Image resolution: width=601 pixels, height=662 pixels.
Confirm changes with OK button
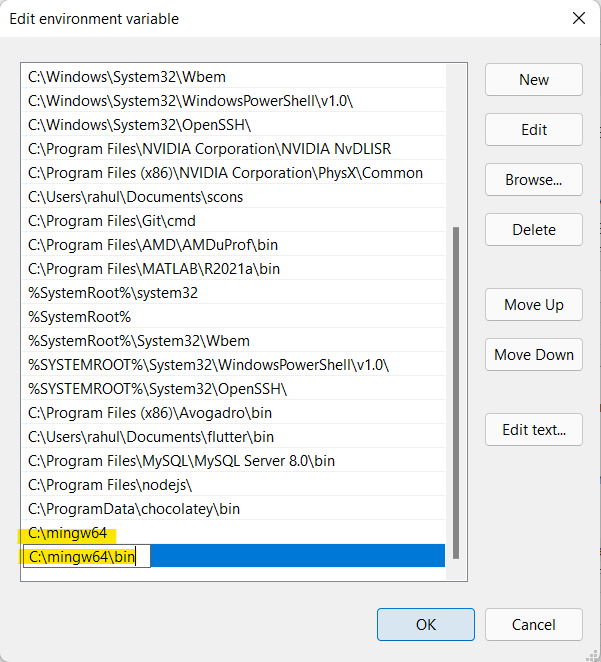(426, 624)
